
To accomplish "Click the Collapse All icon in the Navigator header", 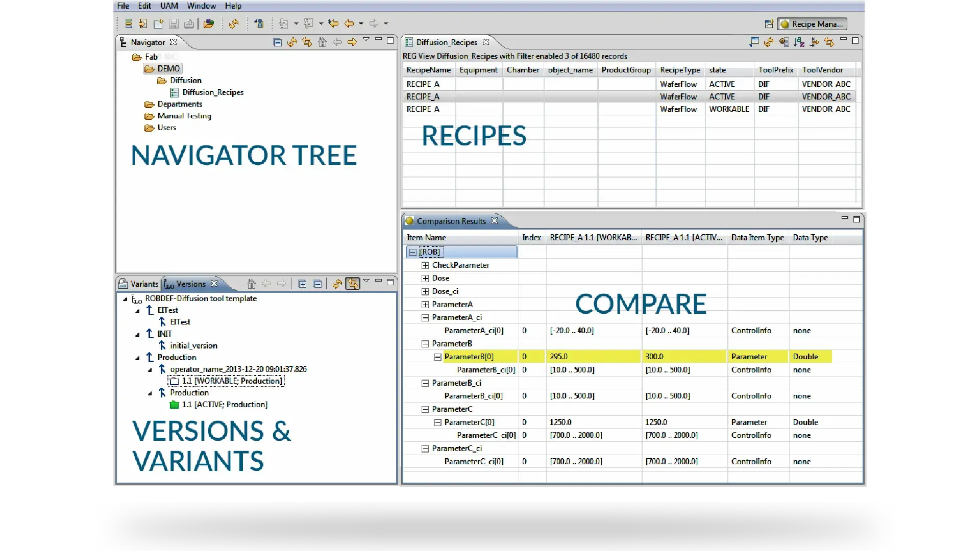I will coord(277,42).
